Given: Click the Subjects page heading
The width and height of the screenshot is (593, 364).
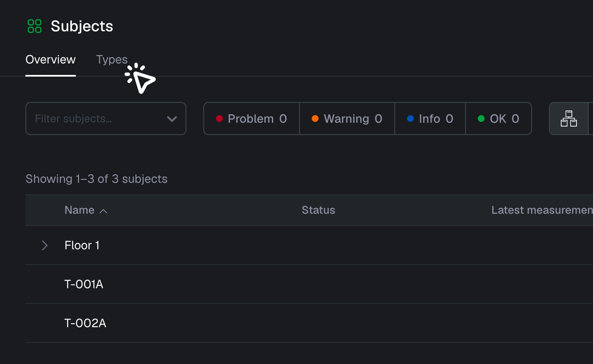Looking at the screenshot, I should (x=82, y=26).
